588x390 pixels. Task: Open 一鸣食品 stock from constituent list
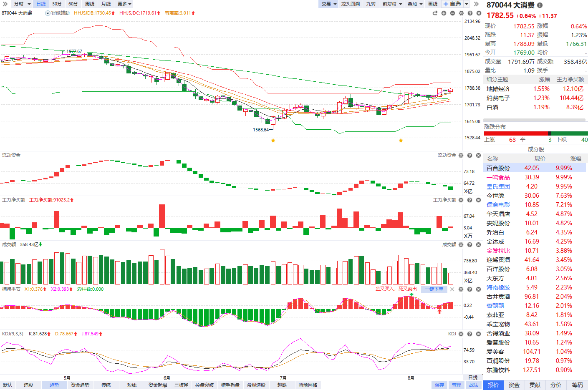(498, 177)
